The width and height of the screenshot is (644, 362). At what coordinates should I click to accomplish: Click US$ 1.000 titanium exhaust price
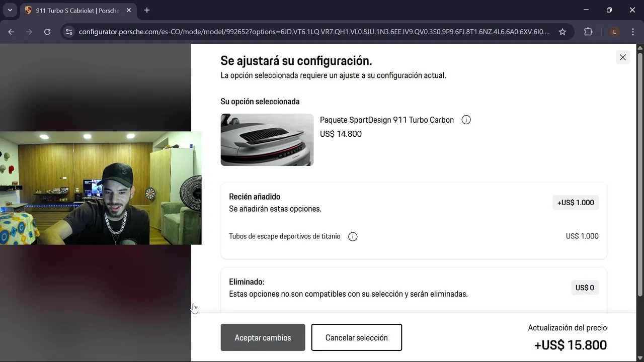click(582, 236)
